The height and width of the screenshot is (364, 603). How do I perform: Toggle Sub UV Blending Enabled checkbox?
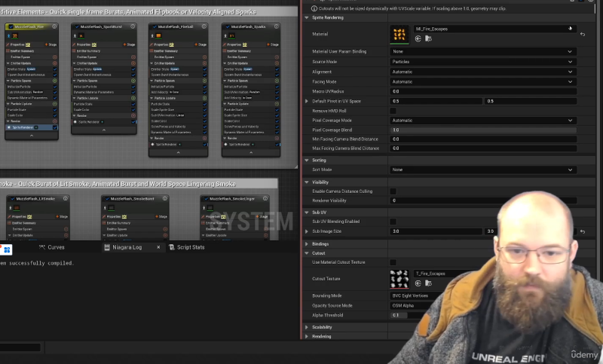(393, 222)
